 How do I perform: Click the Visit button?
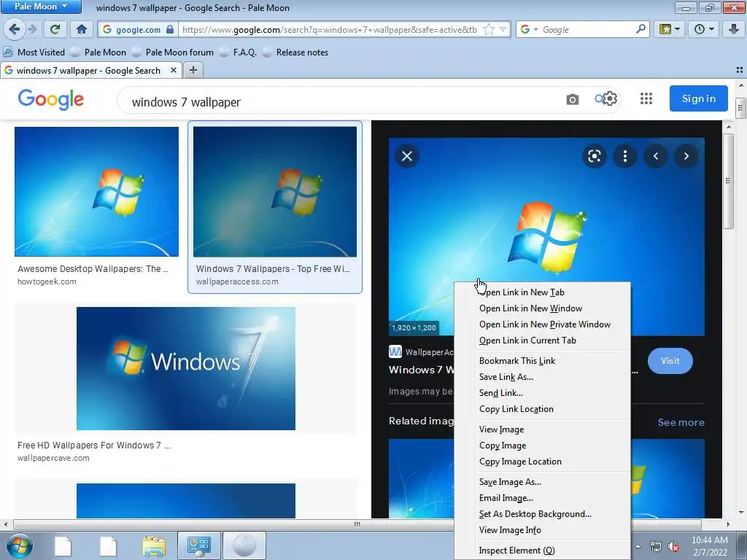pyautogui.click(x=670, y=360)
